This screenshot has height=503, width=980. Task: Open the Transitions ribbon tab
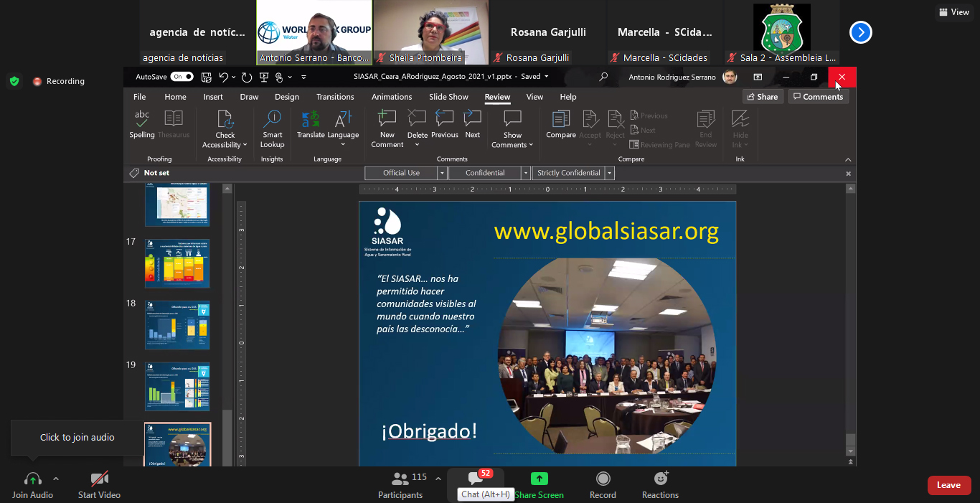(335, 97)
